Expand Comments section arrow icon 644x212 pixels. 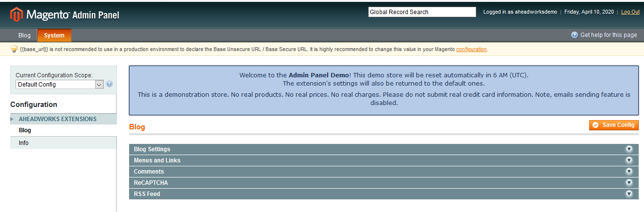pyautogui.click(x=629, y=172)
